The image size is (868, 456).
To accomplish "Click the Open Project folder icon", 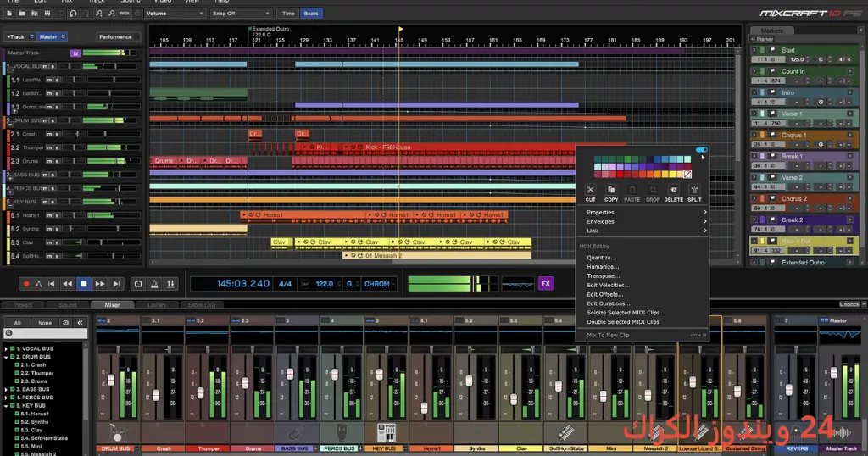I will (x=22, y=14).
